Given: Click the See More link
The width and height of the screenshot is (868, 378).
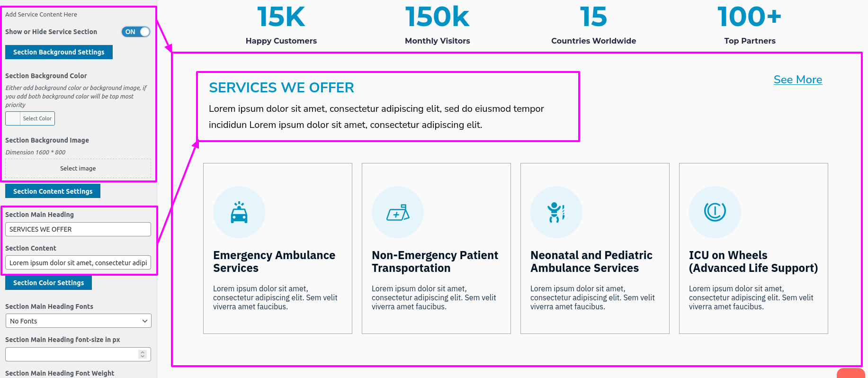Looking at the screenshot, I should [798, 80].
